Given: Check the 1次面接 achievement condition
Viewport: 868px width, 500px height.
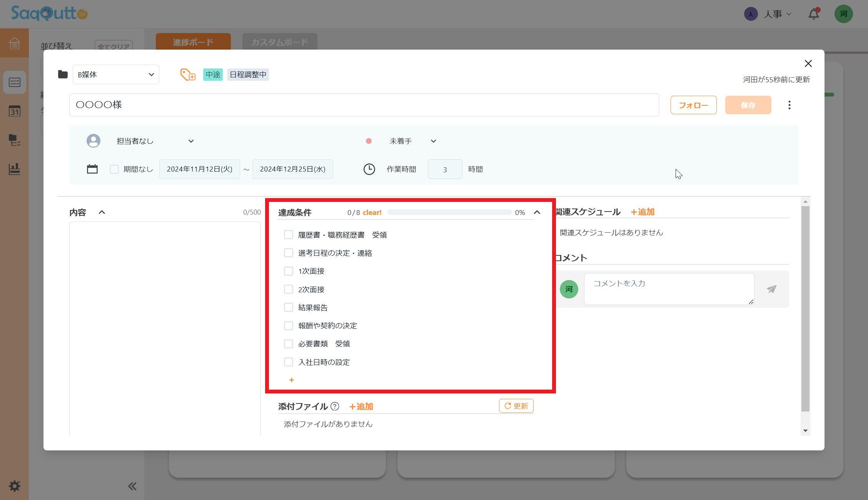Looking at the screenshot, I should coord(288,271).
